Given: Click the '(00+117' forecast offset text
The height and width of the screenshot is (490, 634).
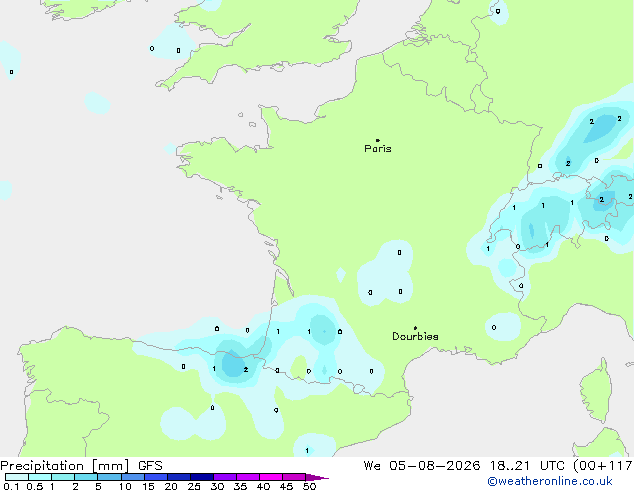Looking at the screenshot, I should (603, 466).
